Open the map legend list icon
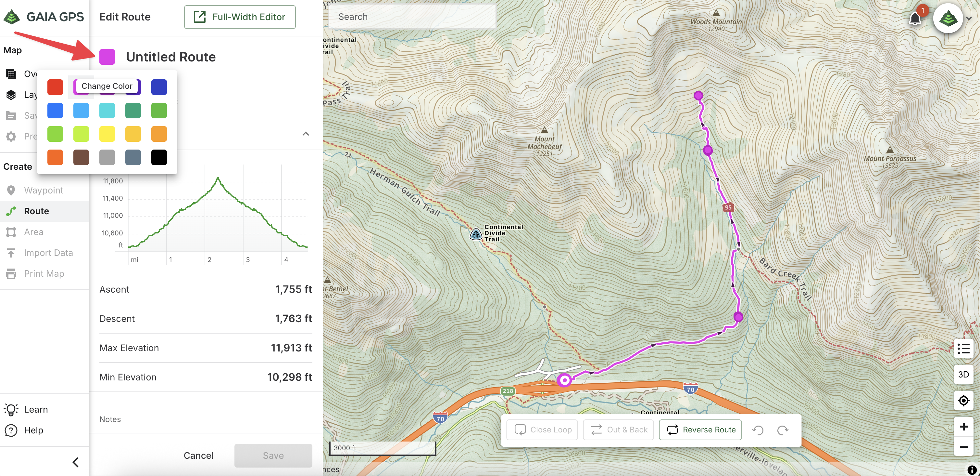The image size is (980, 476). 963,349
